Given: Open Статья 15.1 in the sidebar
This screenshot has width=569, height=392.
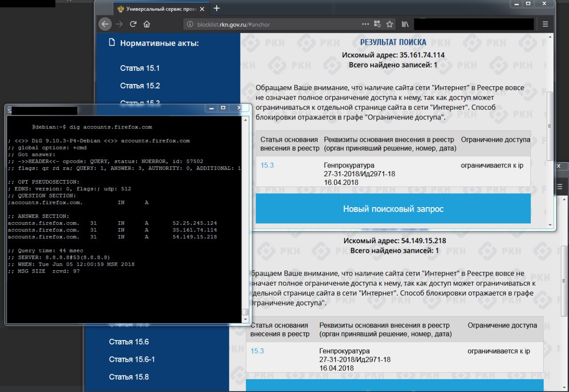Looking at the screenshot, I should 140,68.
